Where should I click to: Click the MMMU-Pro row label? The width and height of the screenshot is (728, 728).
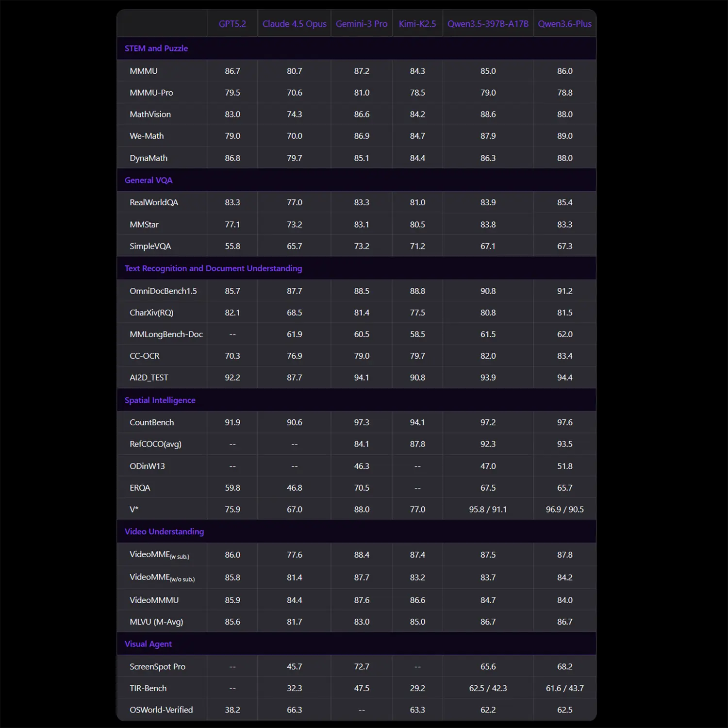coord(151,93)
